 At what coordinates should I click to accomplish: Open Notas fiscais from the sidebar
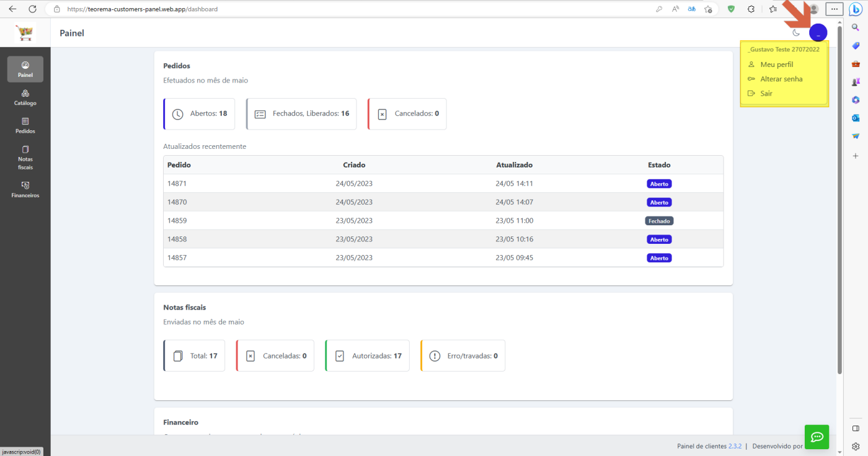25,158
